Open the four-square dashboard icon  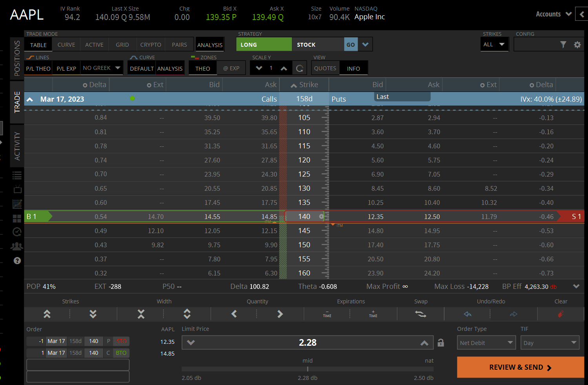click(17, 218)
